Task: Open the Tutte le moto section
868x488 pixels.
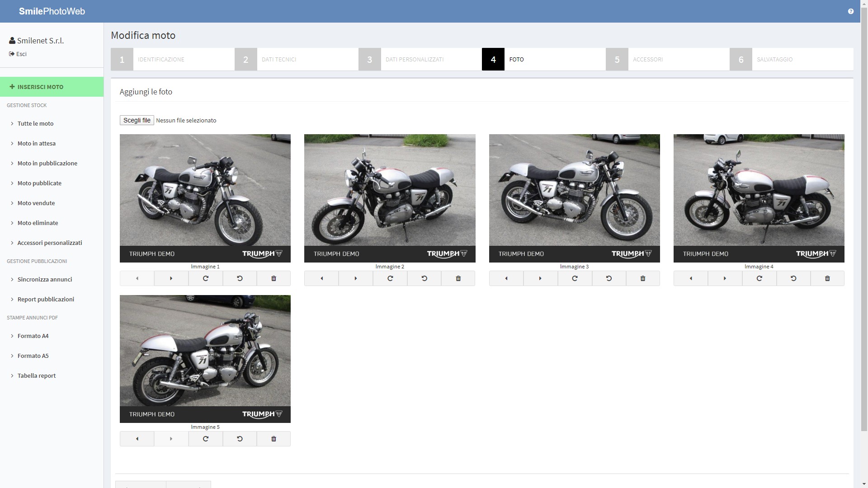Action: [x=35, y=123]
